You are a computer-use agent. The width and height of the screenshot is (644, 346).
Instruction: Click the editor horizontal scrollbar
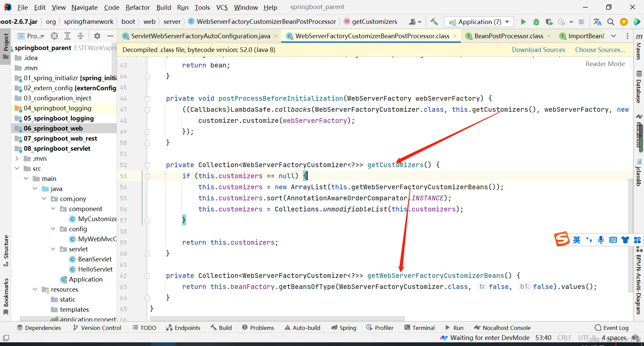point(277,318)
